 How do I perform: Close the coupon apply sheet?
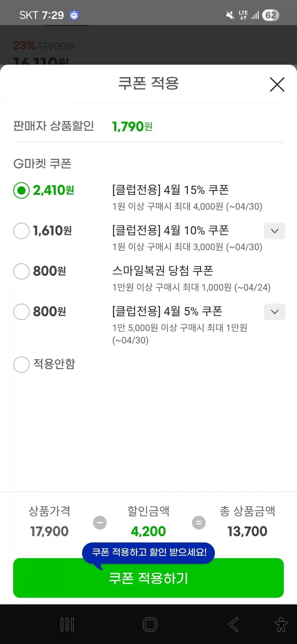(277, 85)
